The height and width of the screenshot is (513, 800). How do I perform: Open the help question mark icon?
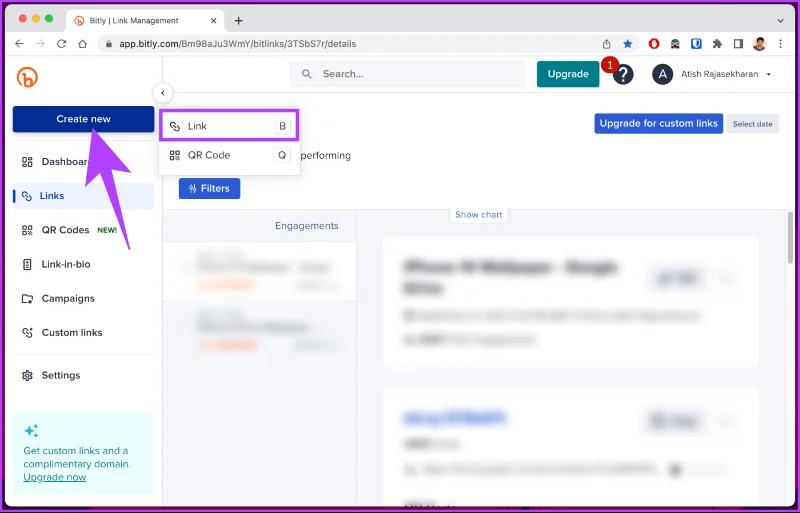(x=623, y=75)
